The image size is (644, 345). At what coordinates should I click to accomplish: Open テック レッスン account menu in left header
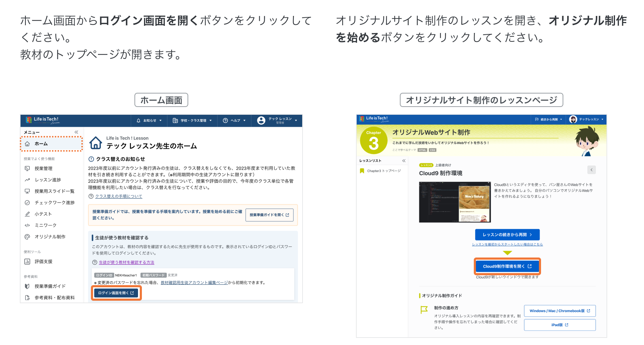tap(277, 120)
